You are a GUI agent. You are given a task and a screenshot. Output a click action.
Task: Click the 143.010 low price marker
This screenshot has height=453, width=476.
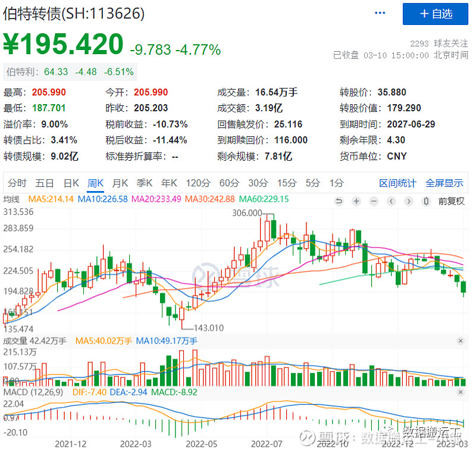pyautogui.click(x=209, y=328)
